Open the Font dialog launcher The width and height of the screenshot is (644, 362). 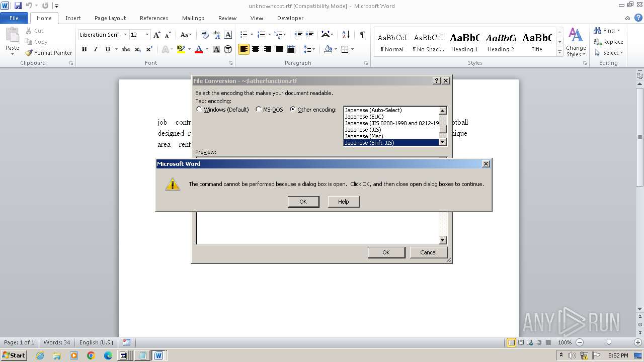[x=231, y=63]
